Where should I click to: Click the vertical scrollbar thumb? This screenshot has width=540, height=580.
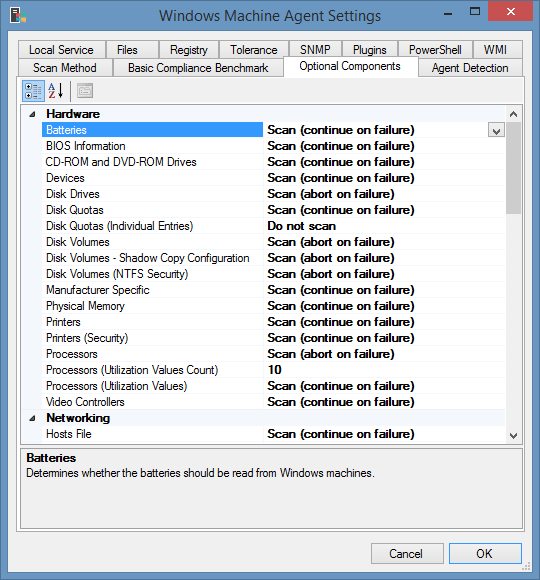513,168
